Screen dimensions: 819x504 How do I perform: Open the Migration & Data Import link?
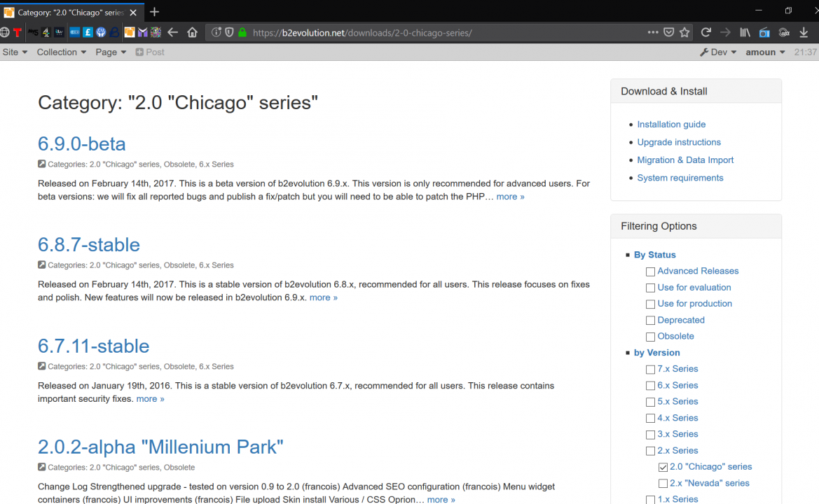[x=685, y=160]
